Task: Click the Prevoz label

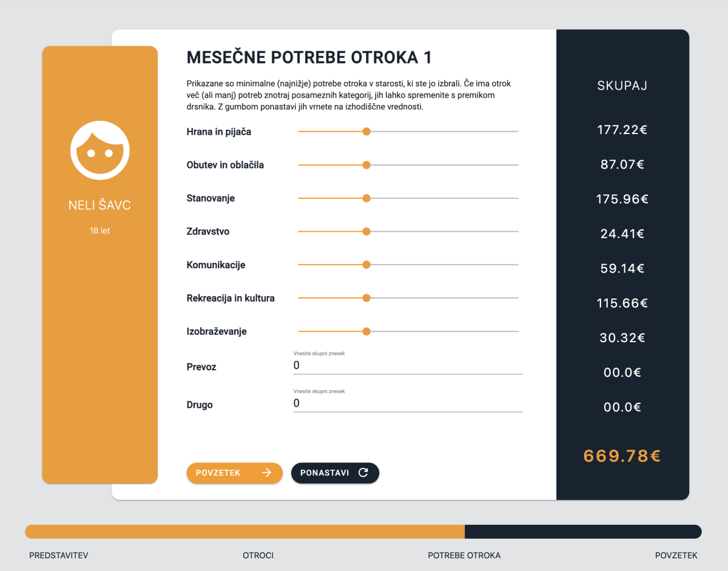Action: point(201,367)
